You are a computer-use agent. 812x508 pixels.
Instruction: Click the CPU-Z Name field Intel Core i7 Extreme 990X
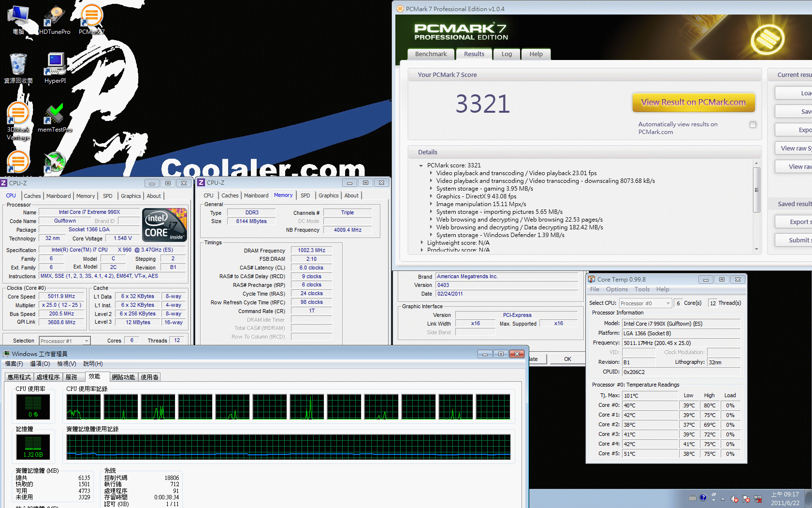click(x=89, y=212)
